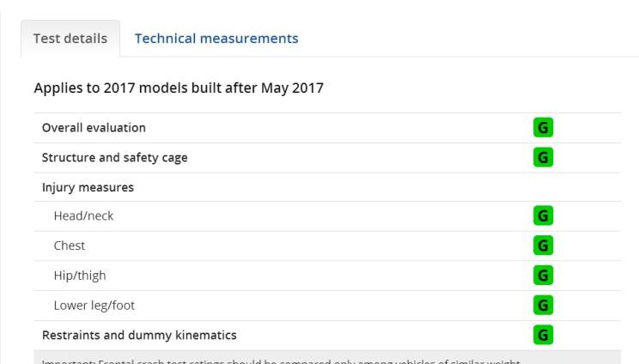Click the Chest rating G badge
The width and height of the screenshot is (639, 364).
point(543,246)
